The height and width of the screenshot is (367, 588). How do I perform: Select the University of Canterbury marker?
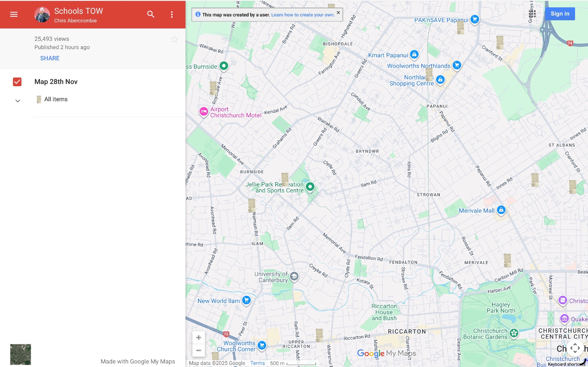[x=294, y=276]
